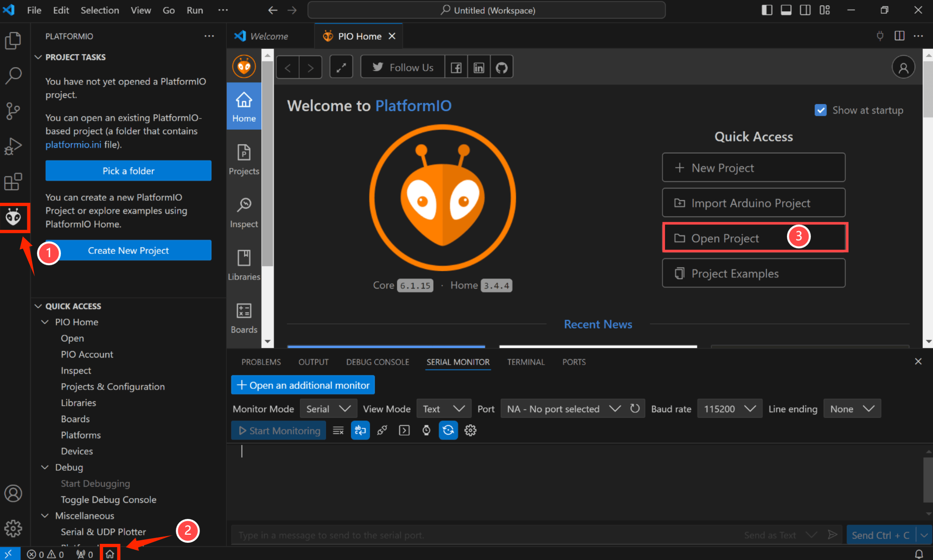Uncheck the Show at startup checkbox
This screenshot has height=560, width=933.
[x=820, y=110]
